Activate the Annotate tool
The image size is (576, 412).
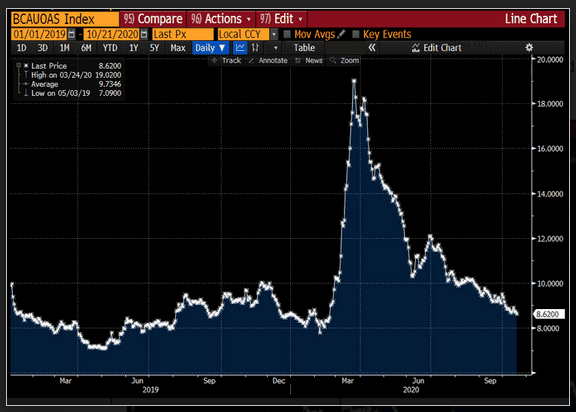[x=268, y=61]
